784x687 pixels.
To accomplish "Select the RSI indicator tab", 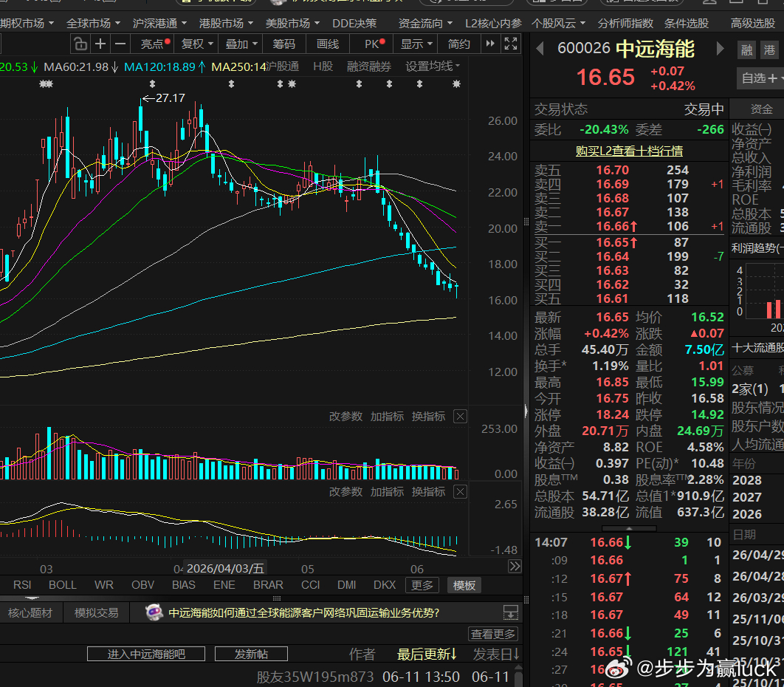I will tap(22, 585).
